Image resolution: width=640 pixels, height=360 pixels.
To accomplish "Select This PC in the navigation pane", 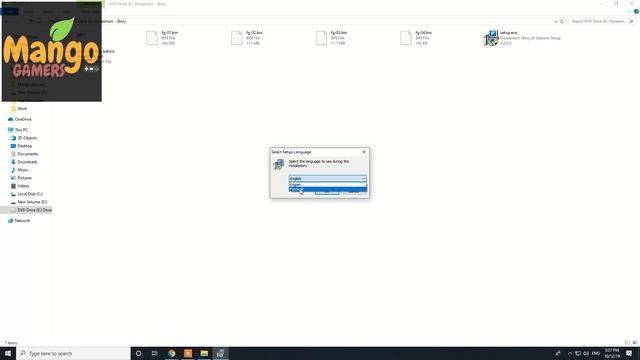I will tap(21, 130).
